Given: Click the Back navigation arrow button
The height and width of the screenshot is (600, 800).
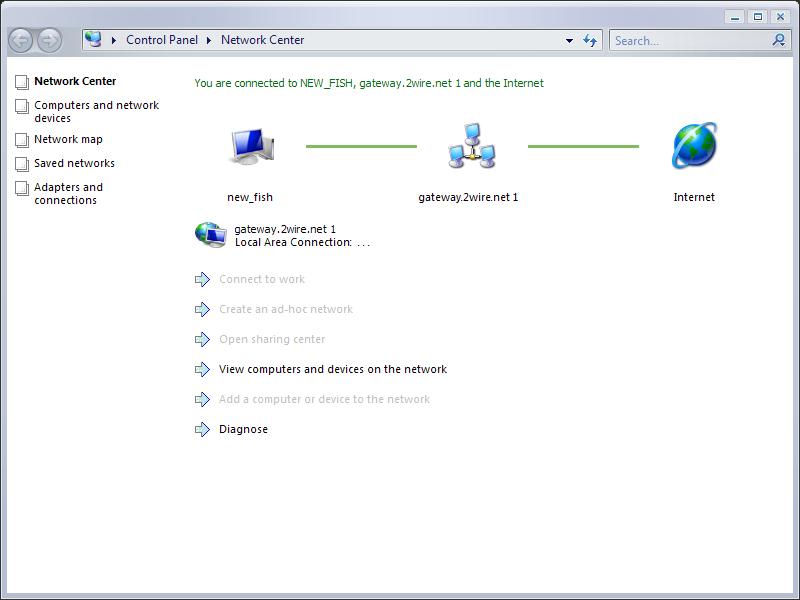Looking at the screenshot, I should [21, 40].
